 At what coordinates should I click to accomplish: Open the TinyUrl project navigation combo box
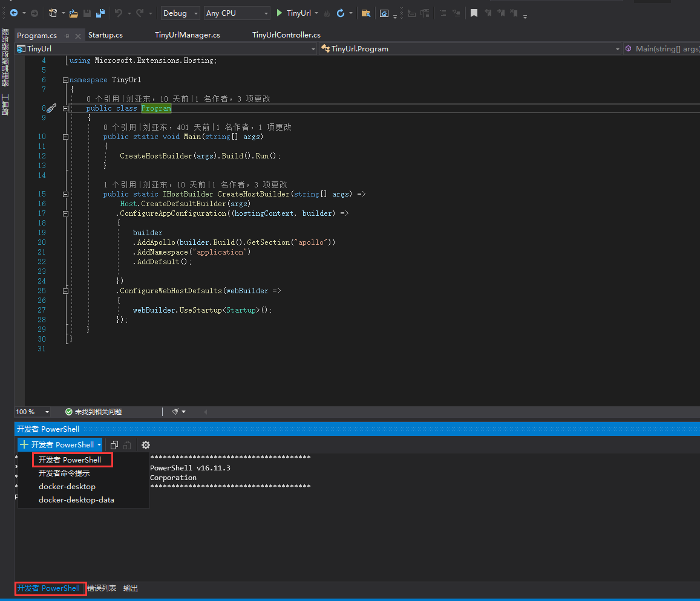[166, 48]
